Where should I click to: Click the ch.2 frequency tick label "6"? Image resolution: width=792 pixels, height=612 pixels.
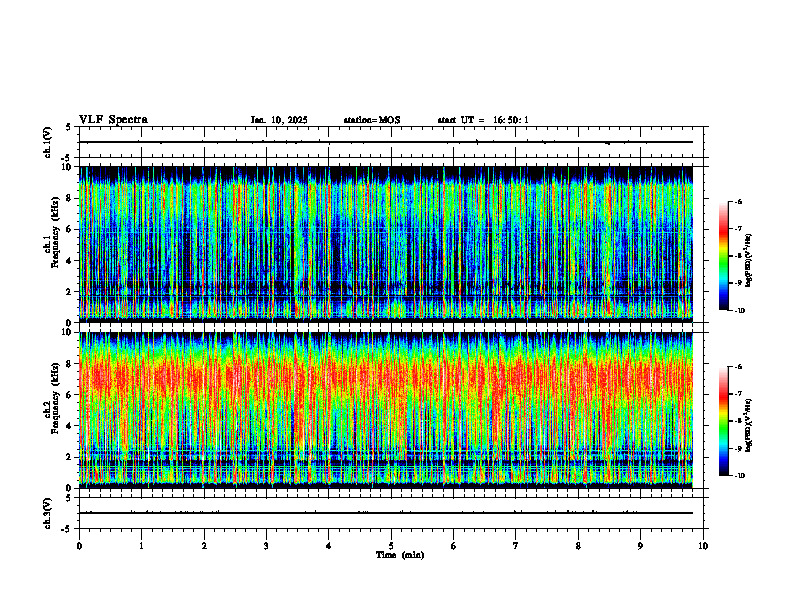[70, 395]
